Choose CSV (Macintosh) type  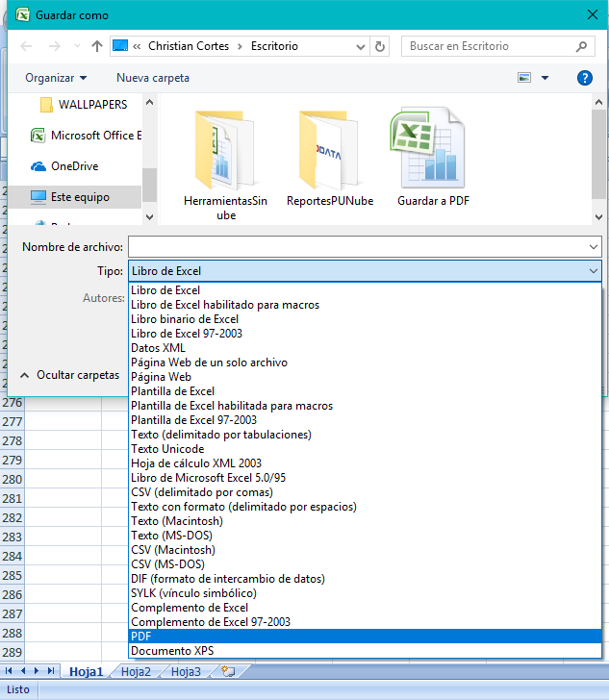(x=365, y=550)
